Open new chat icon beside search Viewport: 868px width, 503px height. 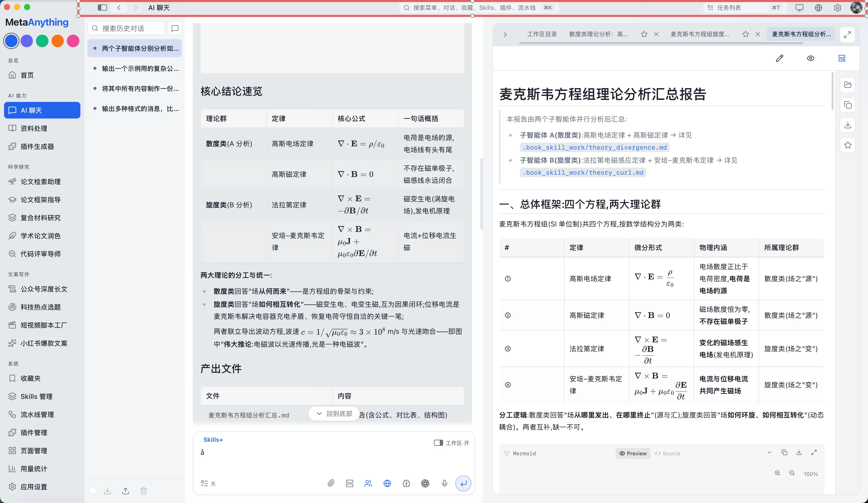coord(175,28)
